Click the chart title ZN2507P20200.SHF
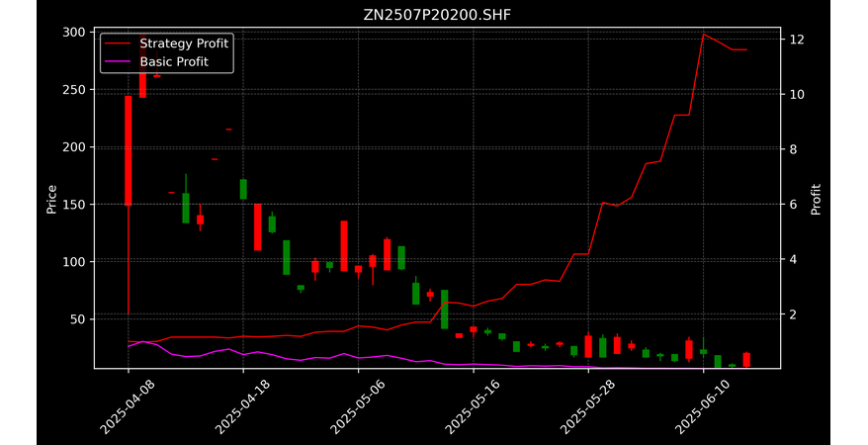 437,15
